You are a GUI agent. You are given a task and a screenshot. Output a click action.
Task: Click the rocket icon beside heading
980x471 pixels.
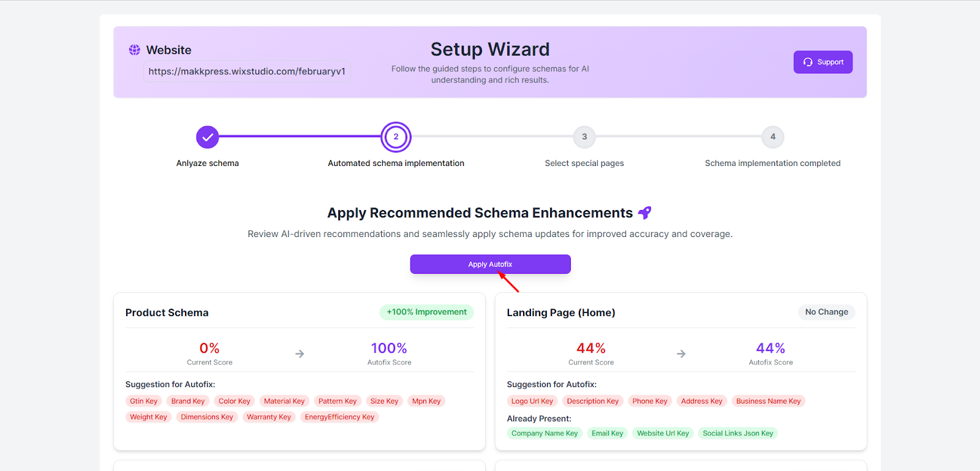644,213
